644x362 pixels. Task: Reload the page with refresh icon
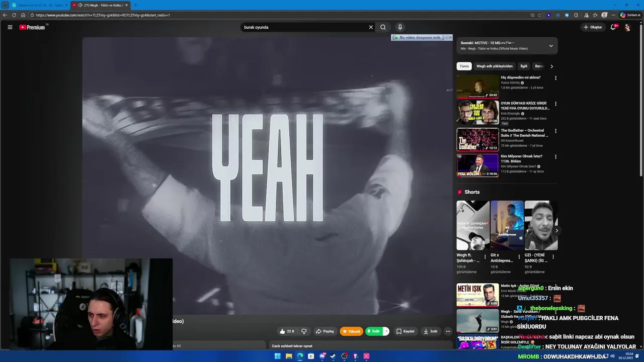(14, 15)
